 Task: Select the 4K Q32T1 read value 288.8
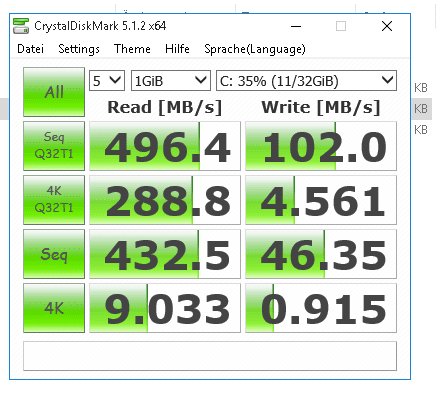(x=165, y=200)
